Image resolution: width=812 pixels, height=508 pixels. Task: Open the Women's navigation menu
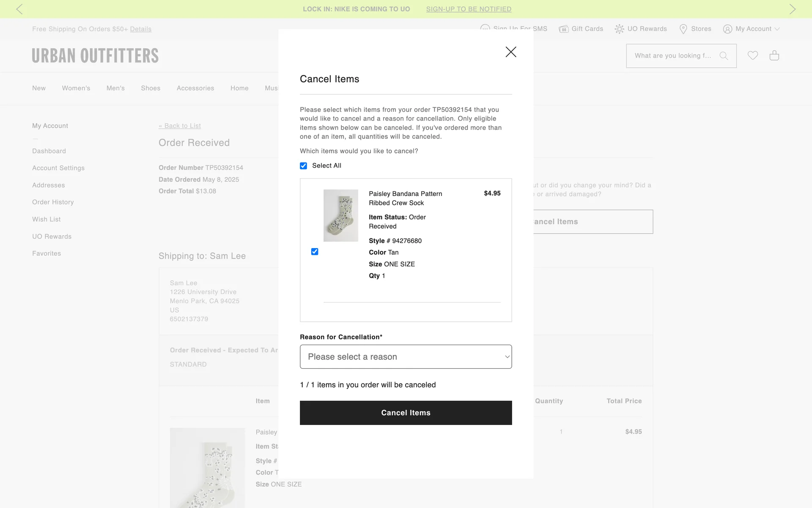76,88
